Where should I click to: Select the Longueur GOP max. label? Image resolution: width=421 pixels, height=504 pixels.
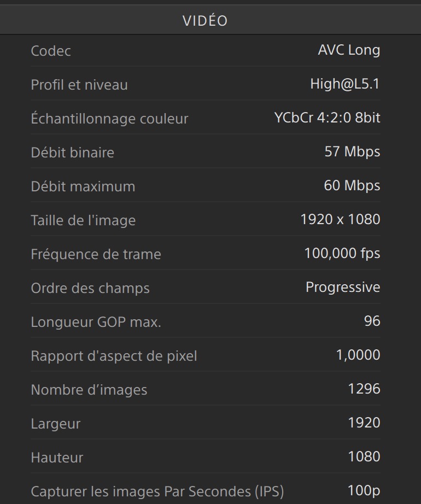pos(96,323)
